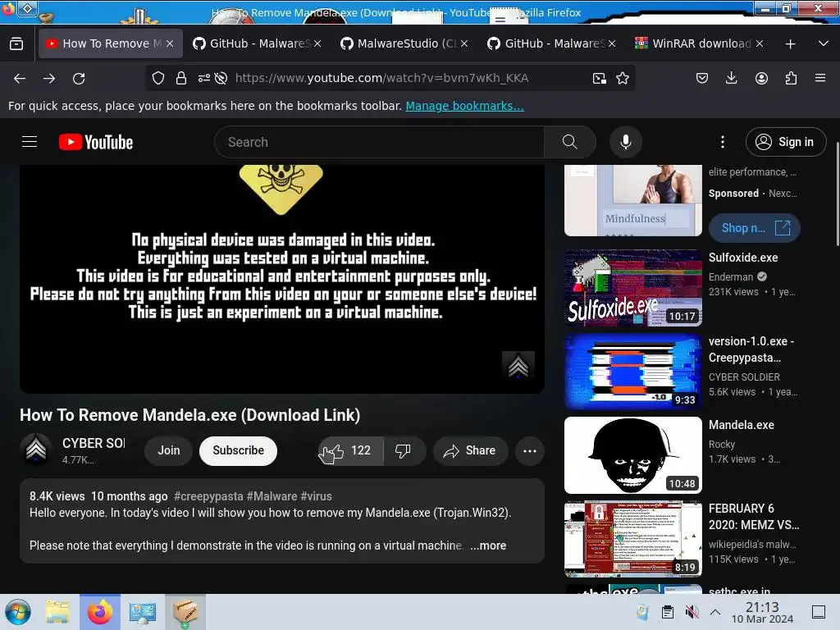This screenshot has width=840, height=630.
Task: Open File Explorer from taskbar
Action: 57,612
